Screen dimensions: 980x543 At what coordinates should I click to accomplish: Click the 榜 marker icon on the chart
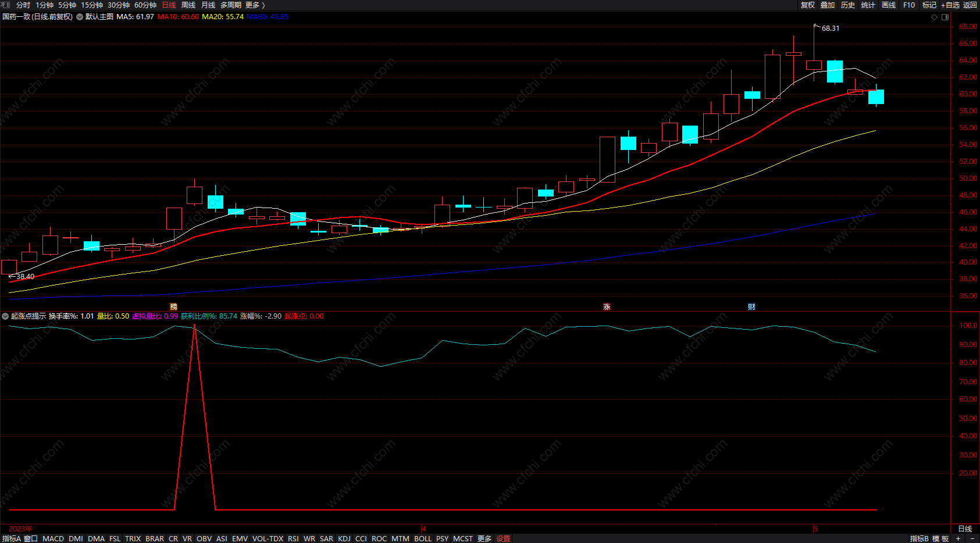173,306
